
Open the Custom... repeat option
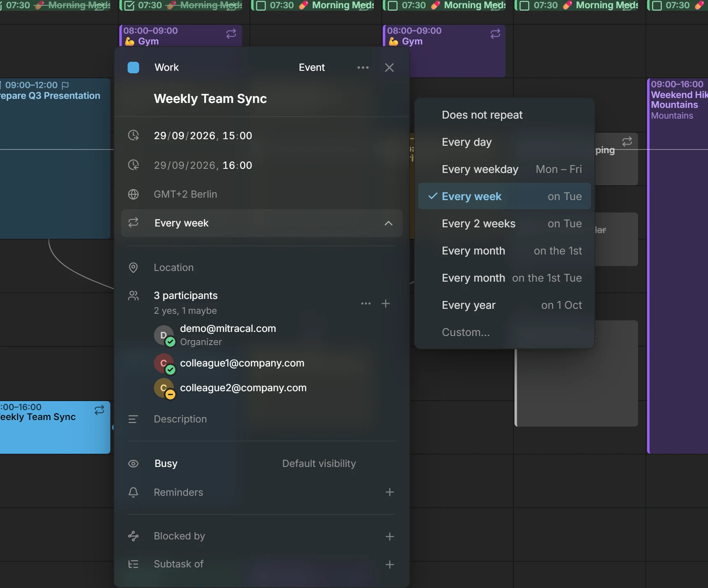505,332
